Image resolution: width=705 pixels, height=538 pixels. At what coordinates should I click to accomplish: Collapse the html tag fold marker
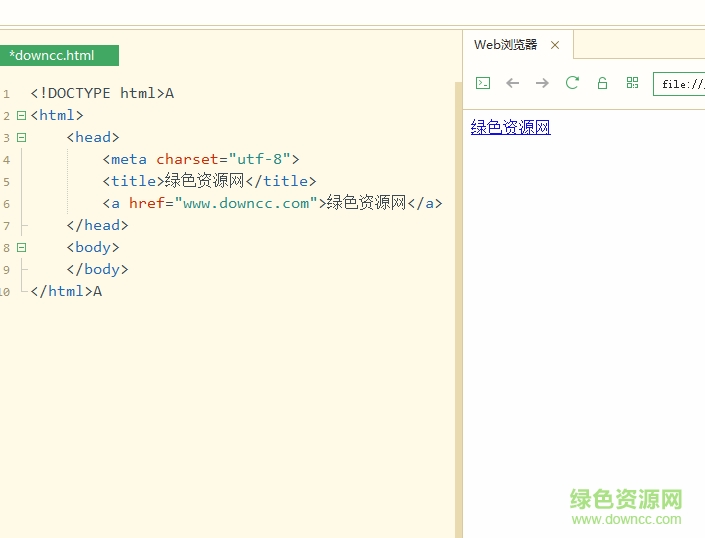(x=21, y=116)
